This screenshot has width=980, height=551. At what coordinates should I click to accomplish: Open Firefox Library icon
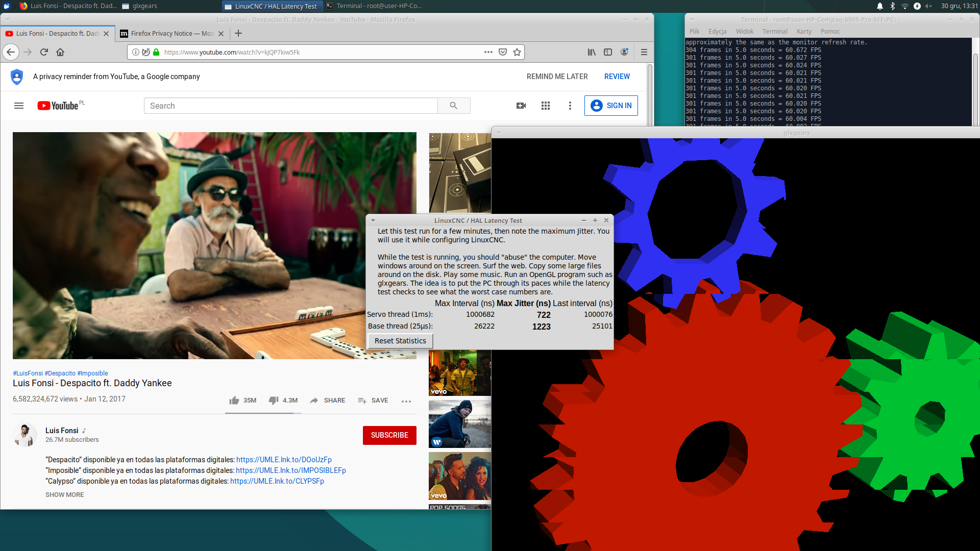coord(592,52)
